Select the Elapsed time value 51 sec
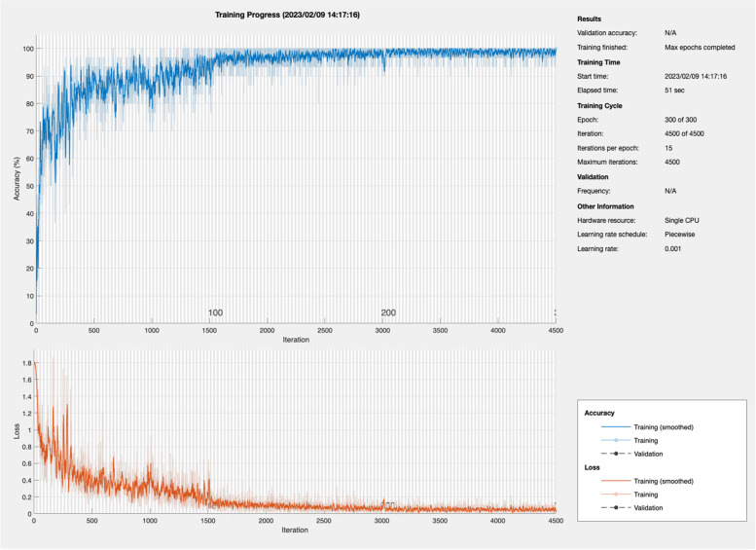This screenshot has width=756, height=550. coord(674,91)
